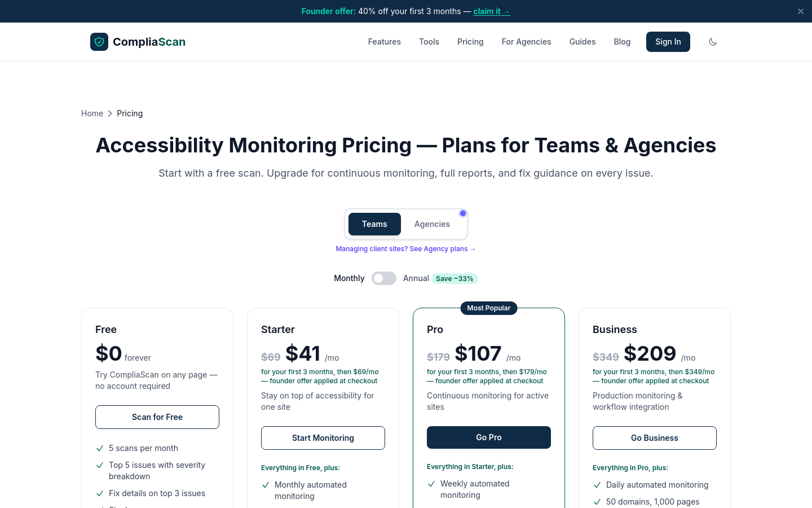
Task: Click the Business plan heading
Action: point(615,330)
